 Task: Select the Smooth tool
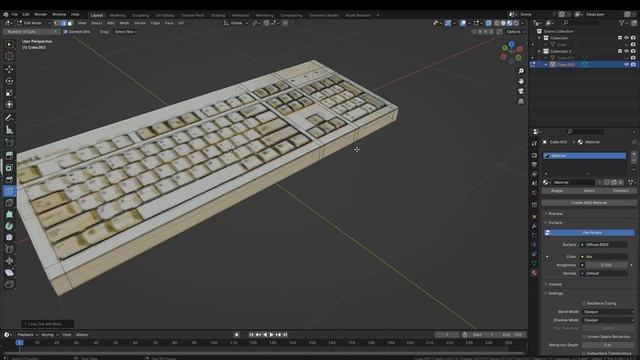tap(9, 237)
